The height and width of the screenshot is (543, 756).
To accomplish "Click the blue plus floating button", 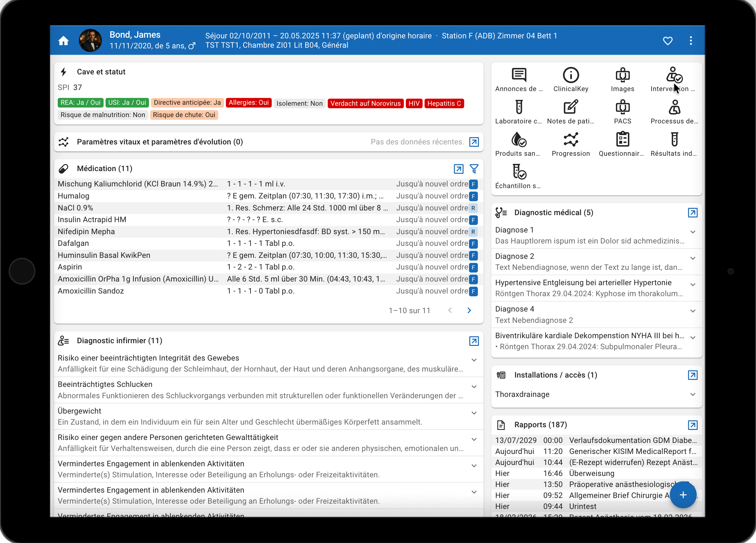I will coord(683,495).
